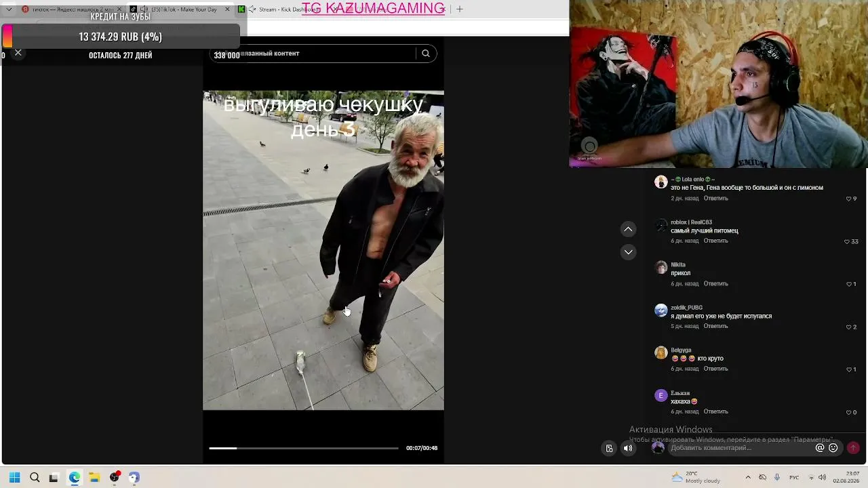Open network settings from the Wi-Fi tray icon
Image resolution: width=868 pixels, height=488 pixels.
(811, 477)
